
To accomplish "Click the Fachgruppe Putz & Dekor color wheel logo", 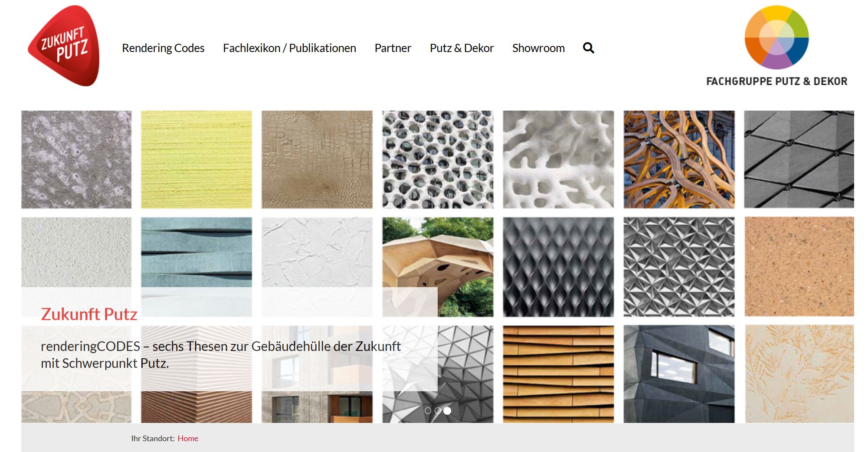I will 776,46.
